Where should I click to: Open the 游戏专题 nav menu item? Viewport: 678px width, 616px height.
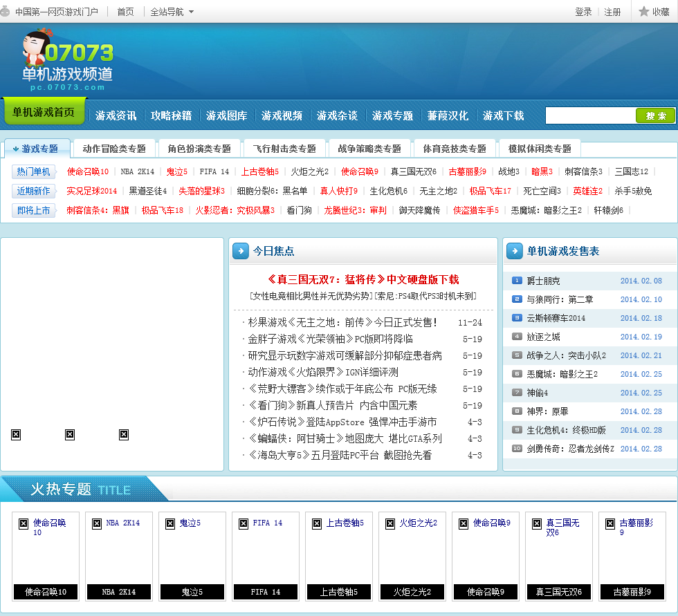(x=393, y=115)
